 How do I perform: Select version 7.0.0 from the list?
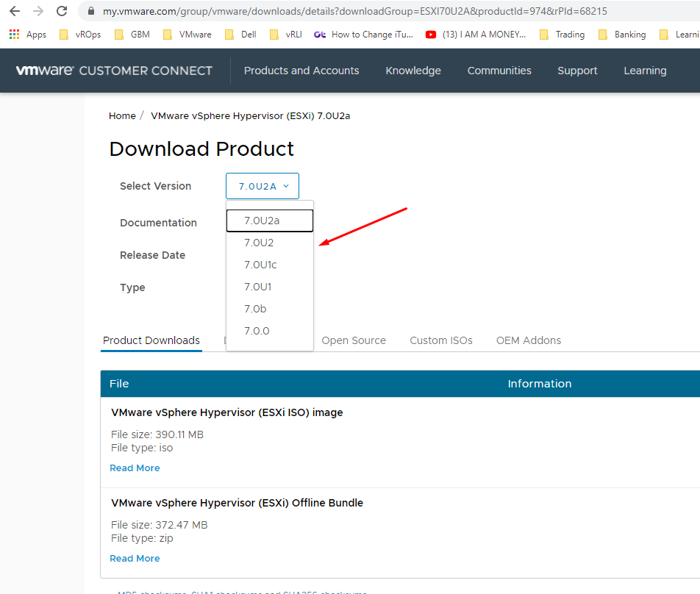click(270, 331)
